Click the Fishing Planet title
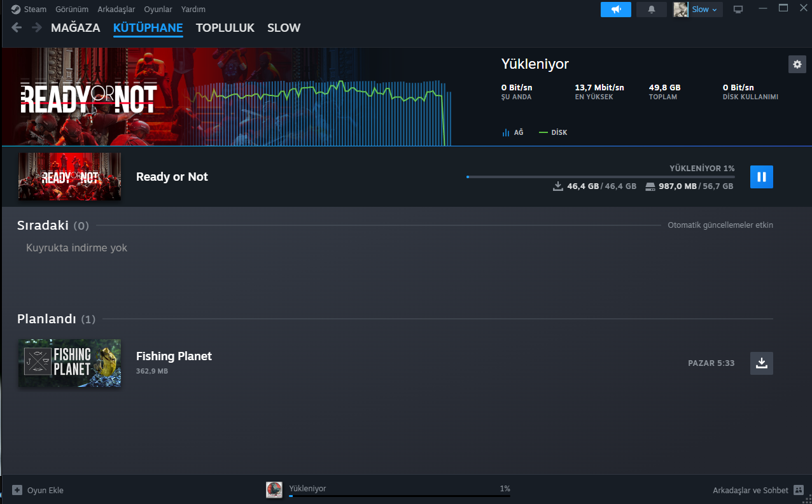This screenshot has width=812, height=504. click(174, 356)
